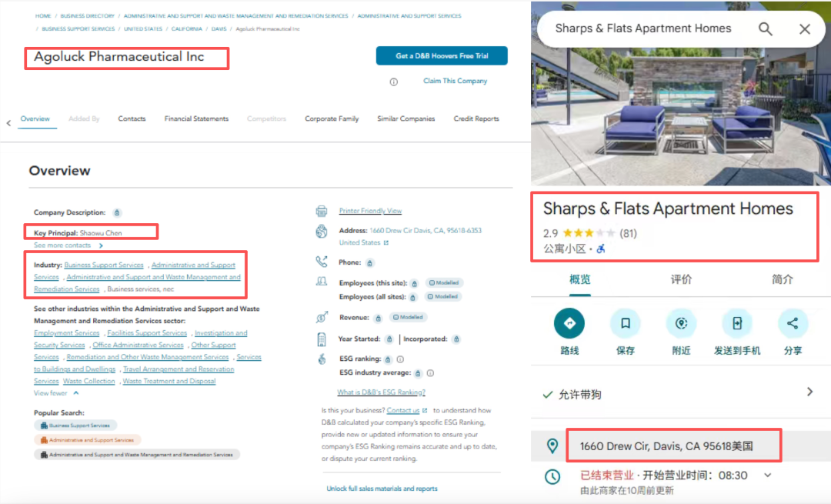The width and height of the screenshot is (831, 504).
Task: Tap the 分享 share icon
Action: click(793, 323)
